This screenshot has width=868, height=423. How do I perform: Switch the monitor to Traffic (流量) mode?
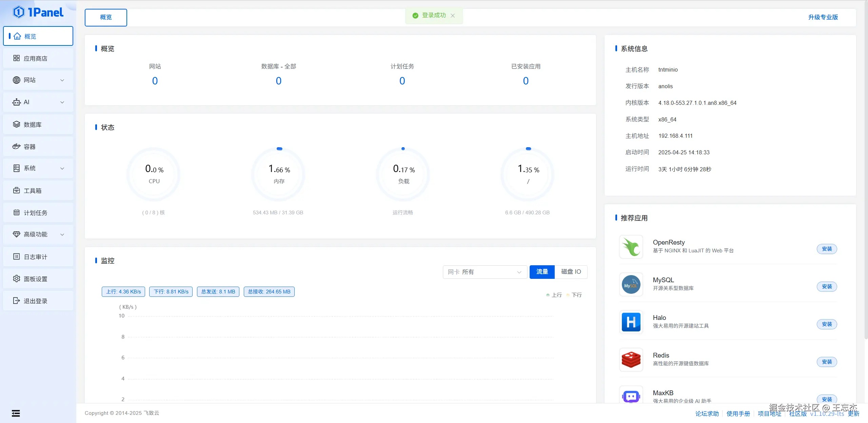pos(542,272)
